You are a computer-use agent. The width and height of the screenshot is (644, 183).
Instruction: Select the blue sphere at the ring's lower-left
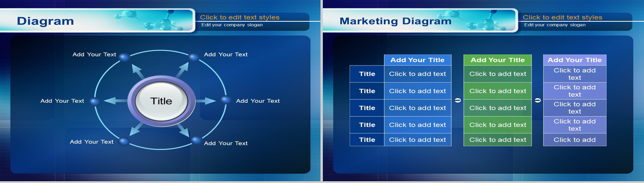tap(124, 141)
